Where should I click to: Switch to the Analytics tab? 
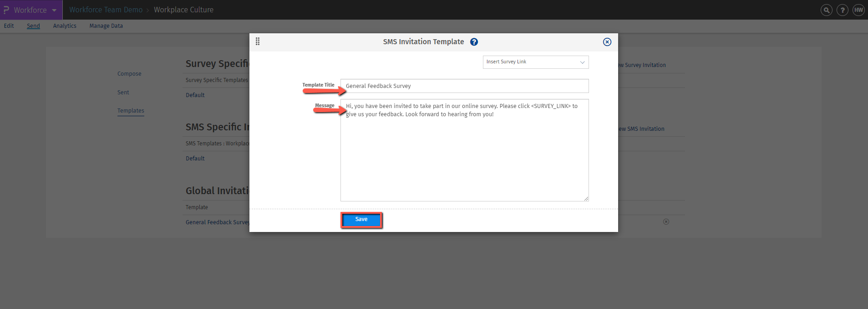(x=65, y=26)
